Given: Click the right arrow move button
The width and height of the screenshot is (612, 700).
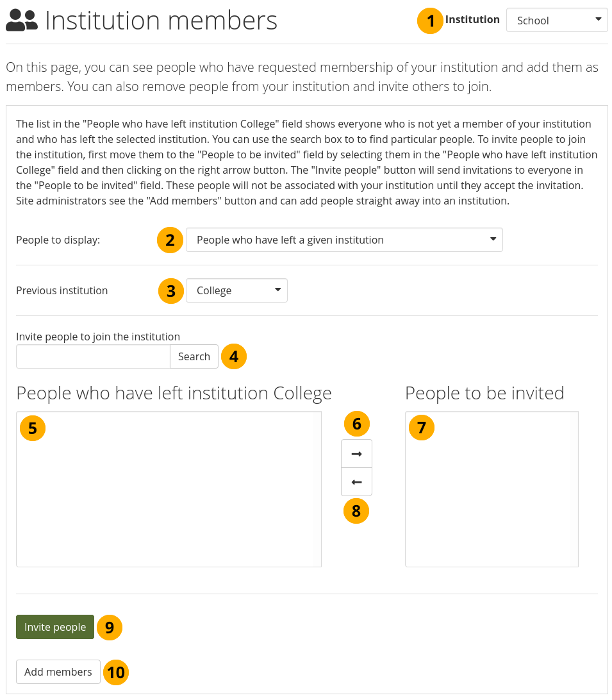Looking at the screenshot, I should (356, 454).
